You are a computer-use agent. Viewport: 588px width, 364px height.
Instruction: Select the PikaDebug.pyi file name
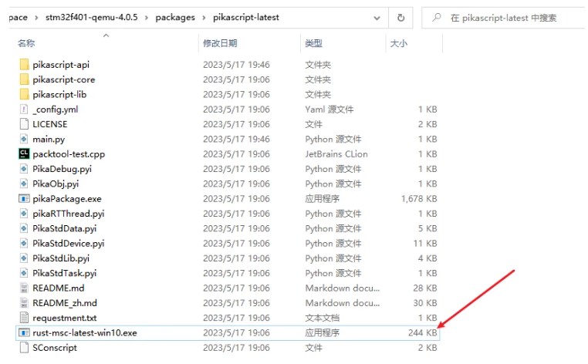(62, 169)
